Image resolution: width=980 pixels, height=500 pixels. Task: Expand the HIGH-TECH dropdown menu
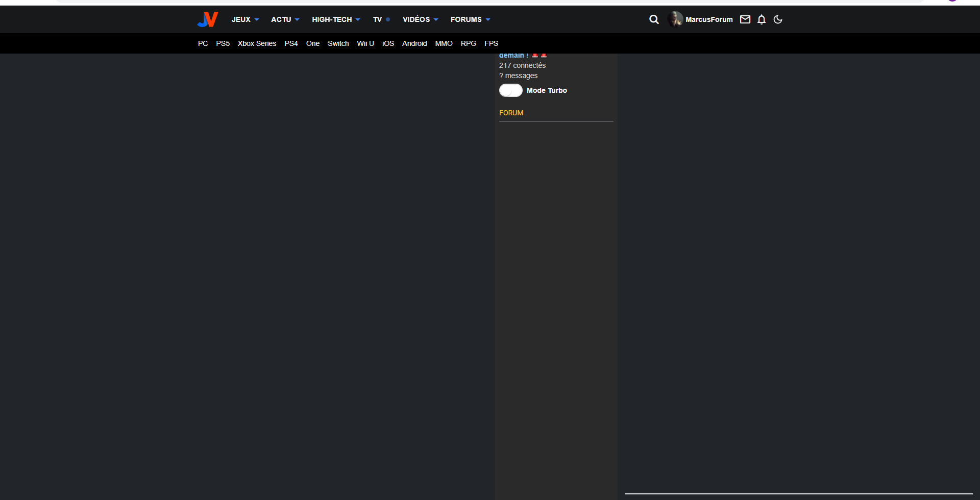pos(336,19)
